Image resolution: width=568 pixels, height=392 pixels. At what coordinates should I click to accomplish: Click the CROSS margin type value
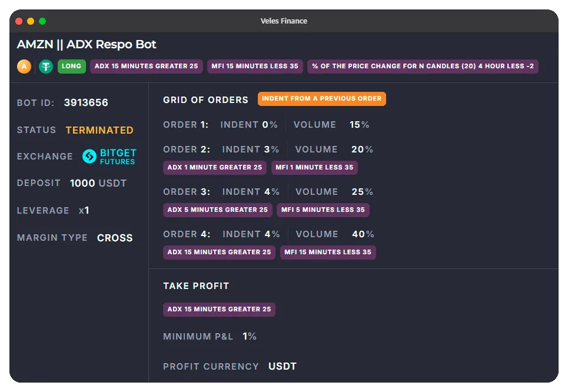tap(115, 238)
